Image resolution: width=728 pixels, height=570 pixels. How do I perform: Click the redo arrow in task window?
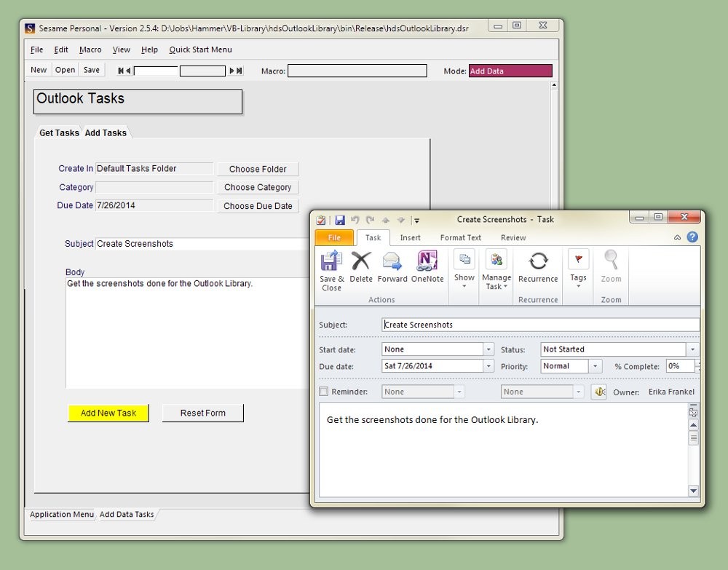pos(370,220)
